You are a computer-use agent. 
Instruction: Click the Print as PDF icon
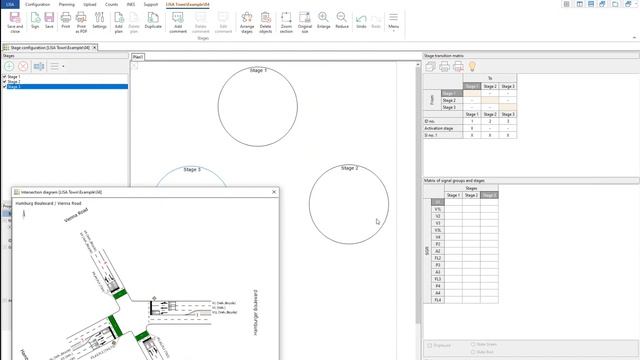click(x=81, y=22)
